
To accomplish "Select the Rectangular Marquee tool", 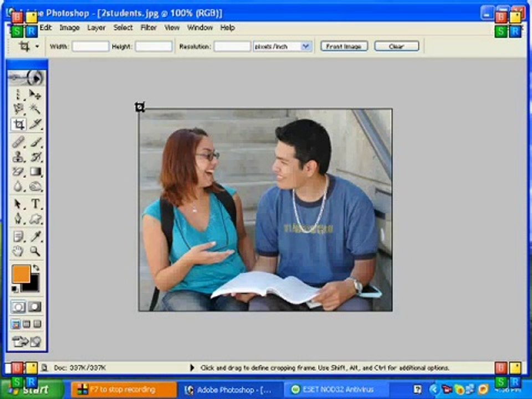I will coord(18,94).
